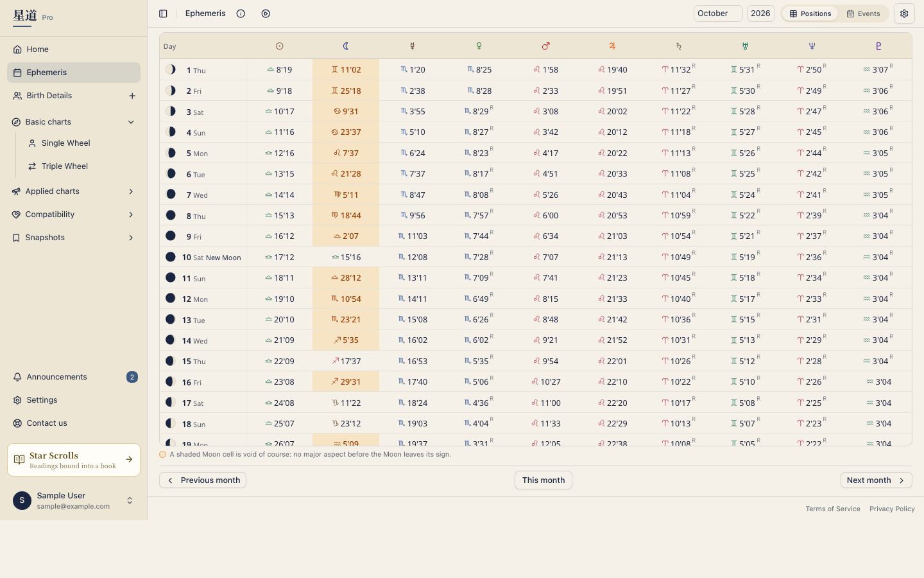Open Contact us in sidebar
Viewport: 924px width, 578px height.
point(74,423)
